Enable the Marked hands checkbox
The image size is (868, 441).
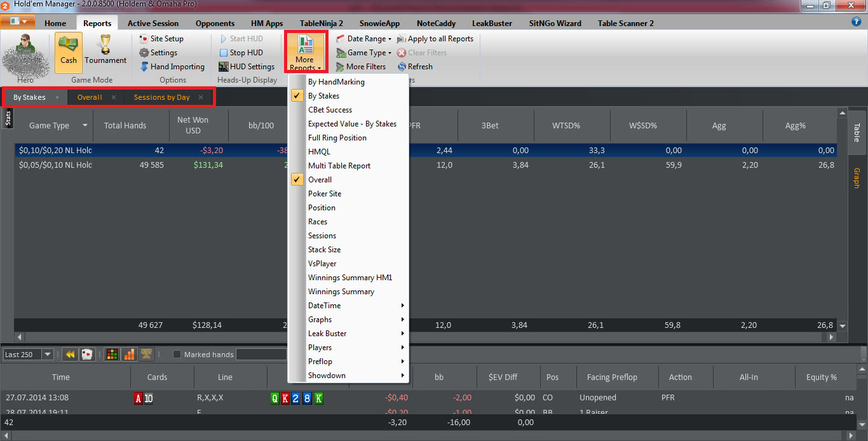coord(177,355)
